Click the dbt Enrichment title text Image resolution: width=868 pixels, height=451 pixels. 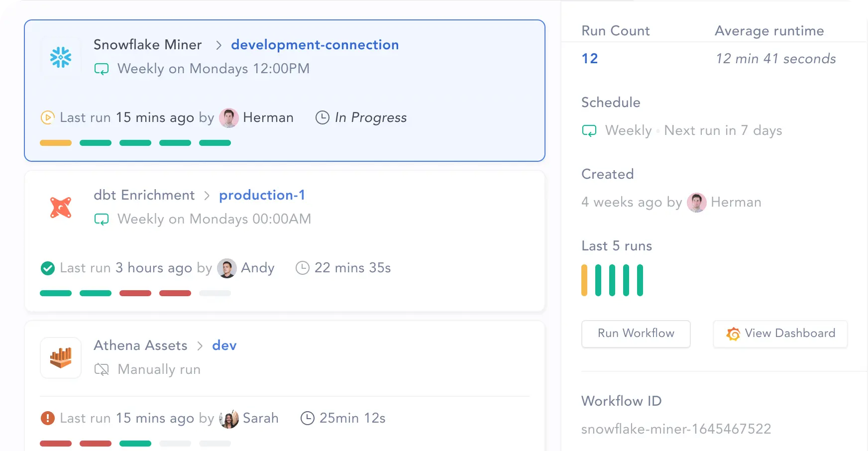coord(144,195)
